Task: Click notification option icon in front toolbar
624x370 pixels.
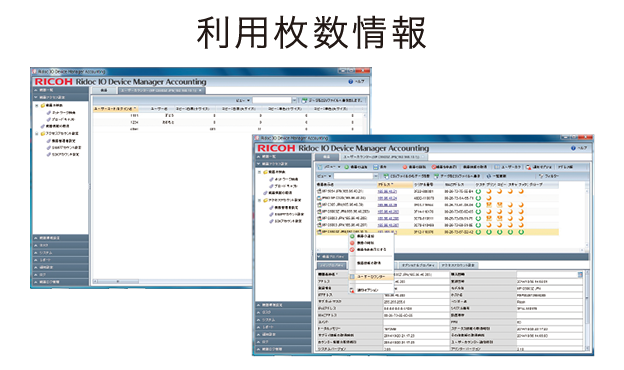Action: [528, 167]
